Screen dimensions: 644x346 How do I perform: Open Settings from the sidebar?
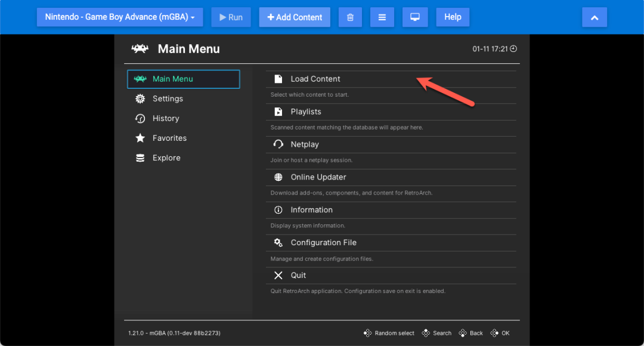168,98
